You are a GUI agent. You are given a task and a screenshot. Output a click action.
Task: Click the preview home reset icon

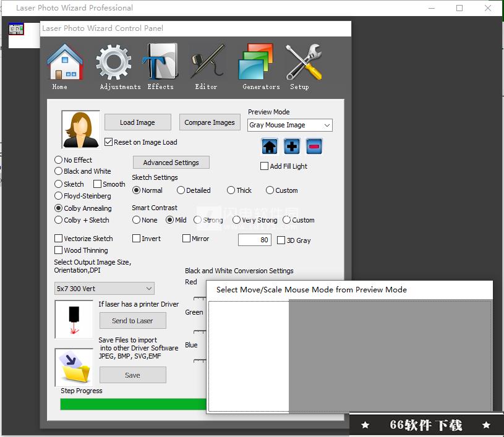270,146
